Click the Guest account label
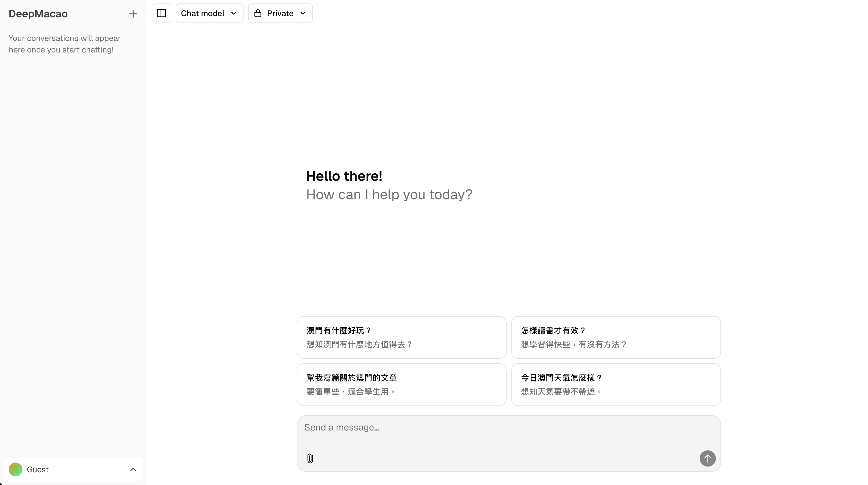 click(x=38, y=469)
